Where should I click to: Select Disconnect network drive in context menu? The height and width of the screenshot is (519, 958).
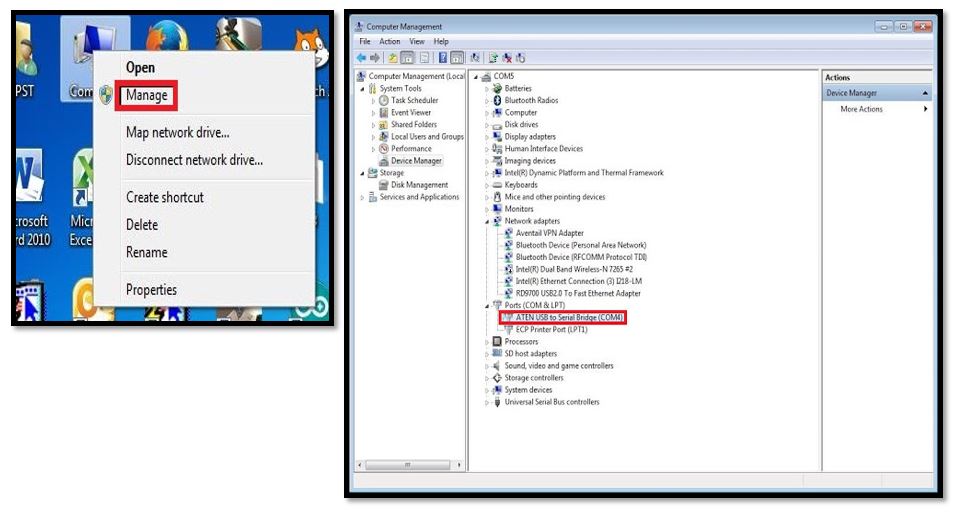click(194, 160)
